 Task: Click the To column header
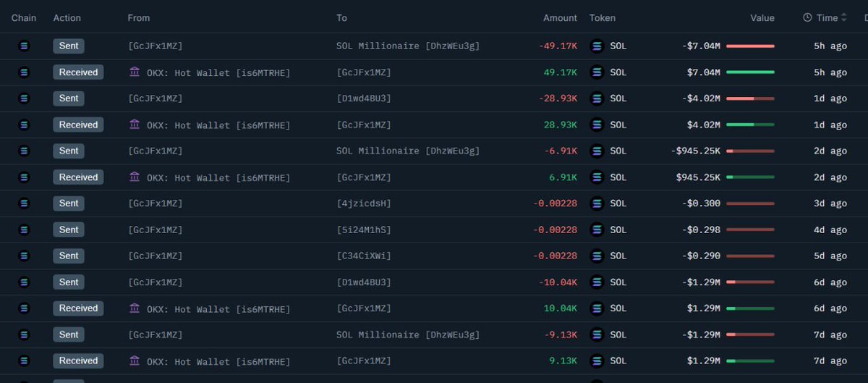(341, 17)
